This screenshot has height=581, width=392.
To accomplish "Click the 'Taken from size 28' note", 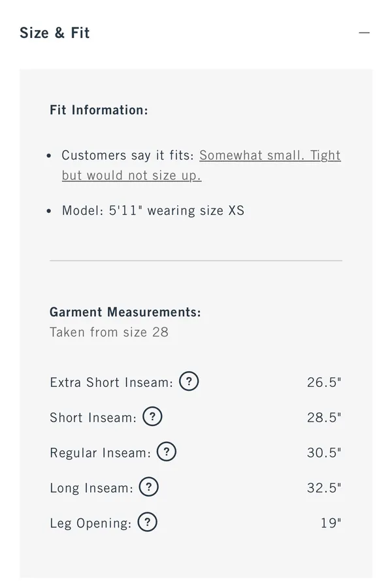I will pos(109,332).
